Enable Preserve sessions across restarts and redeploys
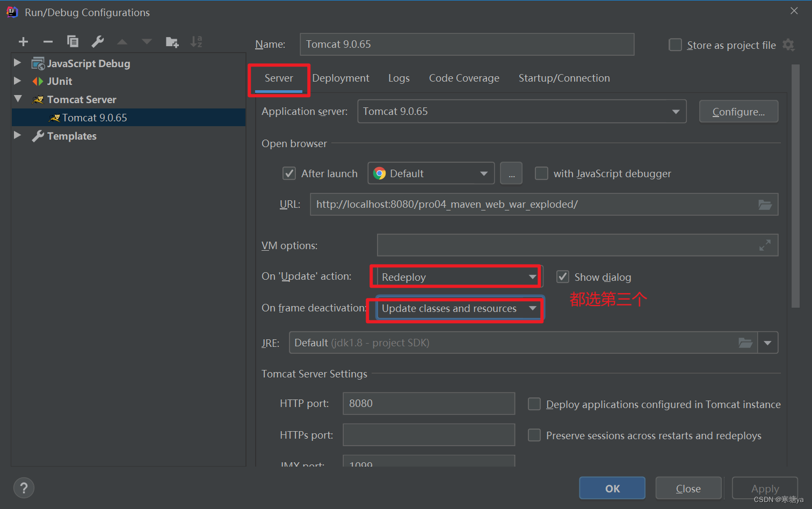 point(534,435)
